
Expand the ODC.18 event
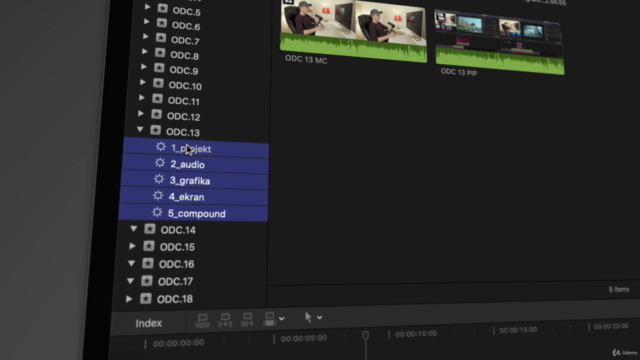click(129, 299)
